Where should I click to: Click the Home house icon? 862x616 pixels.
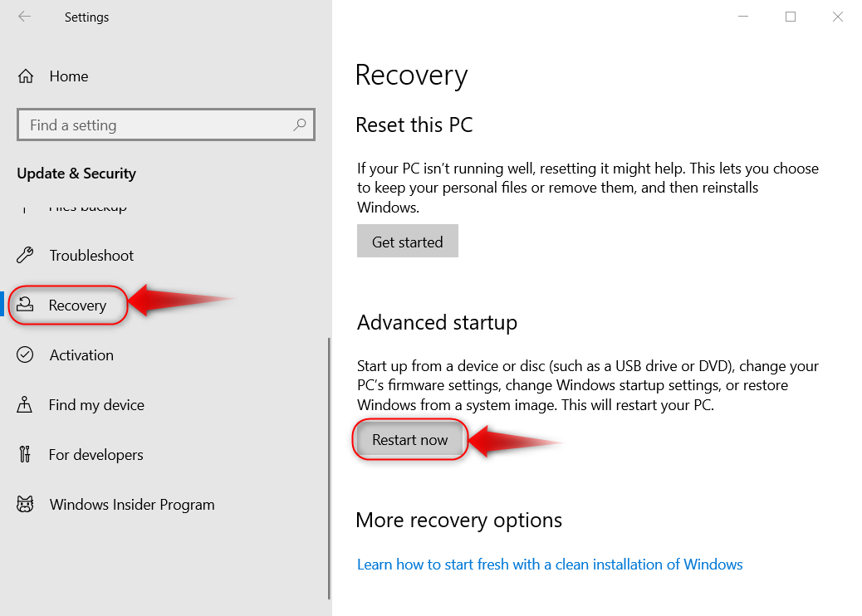26,76
